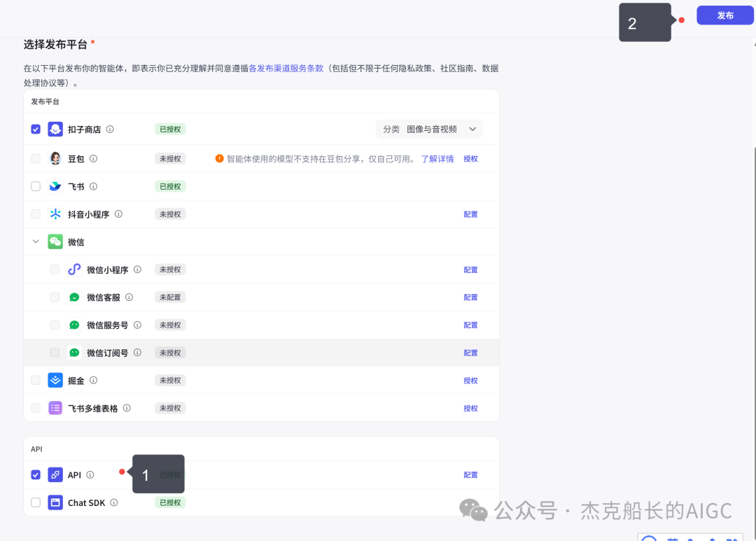Show info tooltip for 飞书
756x541 pixels.
point(94,187)
